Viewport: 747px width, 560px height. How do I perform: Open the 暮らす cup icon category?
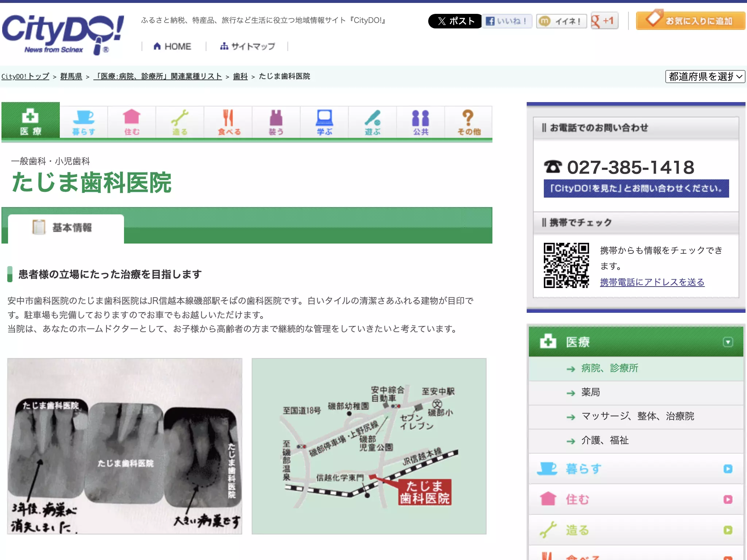84,122
